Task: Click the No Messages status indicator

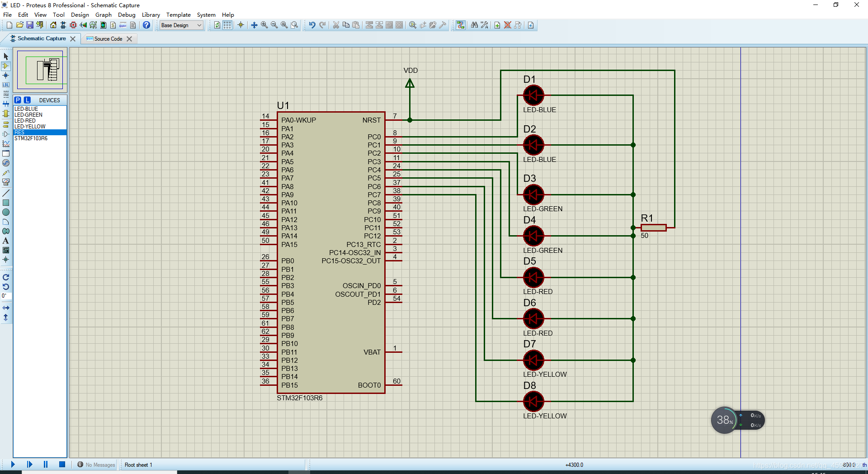Action: 96,465
